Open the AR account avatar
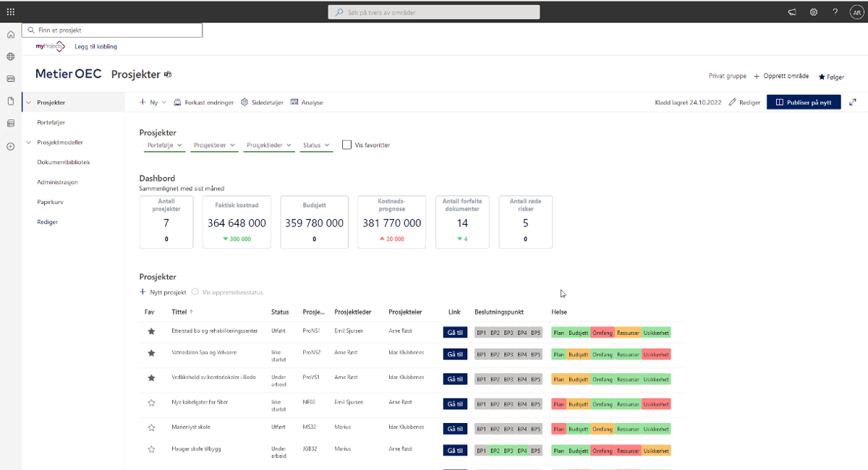 [855, 12]
